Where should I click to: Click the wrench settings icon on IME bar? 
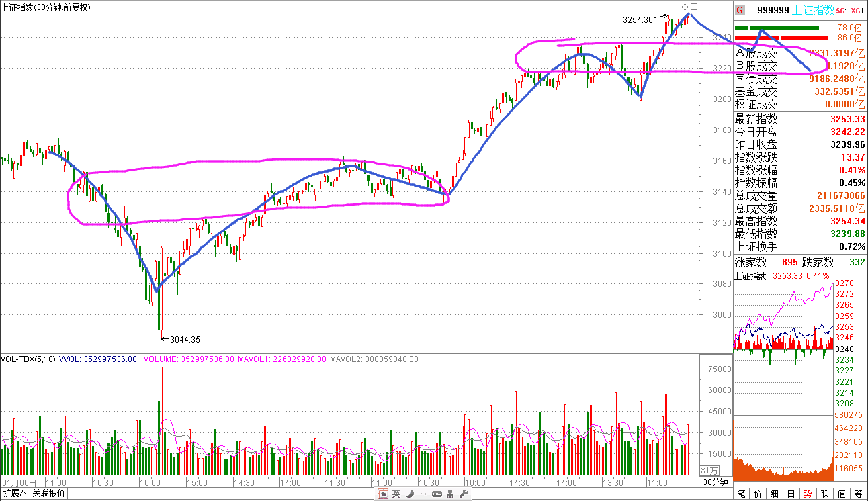tap(463, 494)
